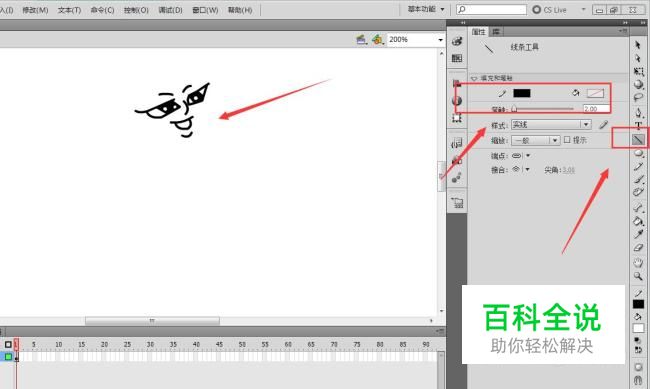Select the Text tool
The height and width of the screenshot is (389, 650).
(638, 126)
